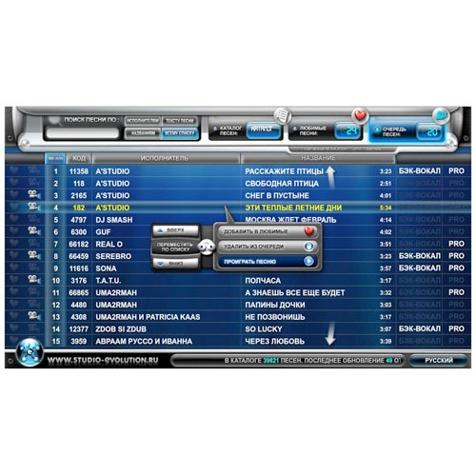476x476 pixels.
Task: Click the video camera icon beside GUF
Action: [x=33, y=230]
